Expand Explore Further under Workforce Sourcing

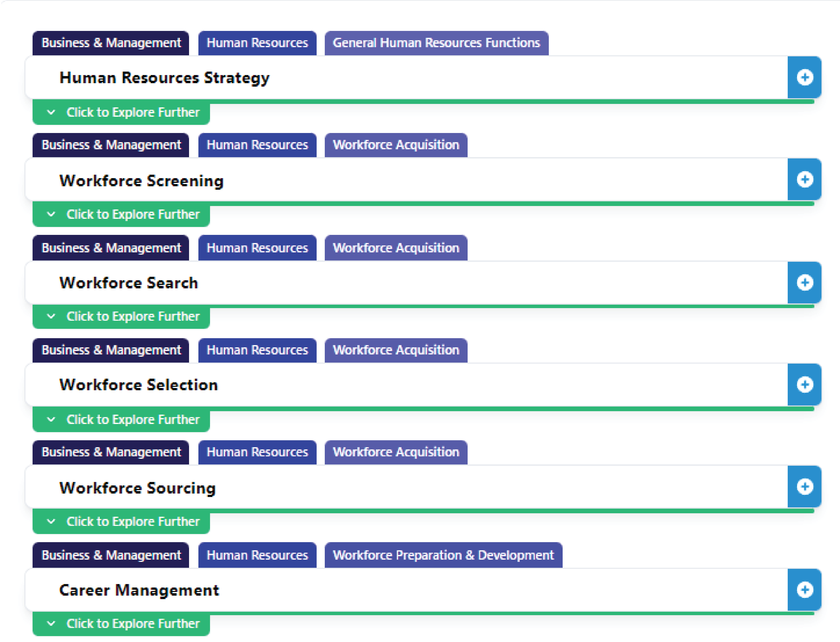click(121, 522)
